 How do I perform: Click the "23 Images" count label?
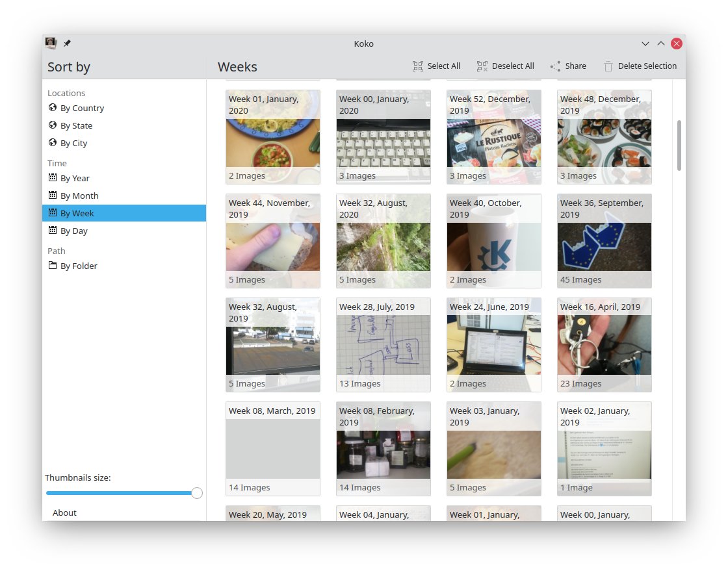[580, 384]
